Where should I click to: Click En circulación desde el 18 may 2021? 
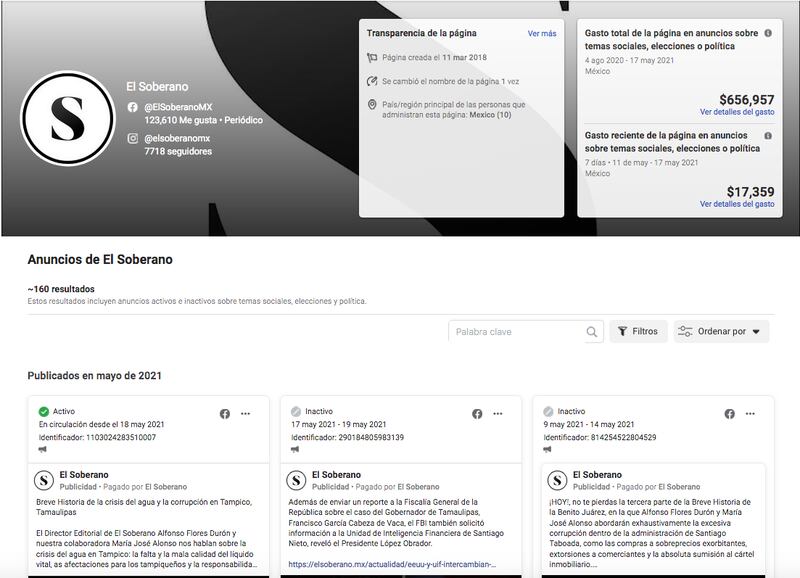coord(102,424)
